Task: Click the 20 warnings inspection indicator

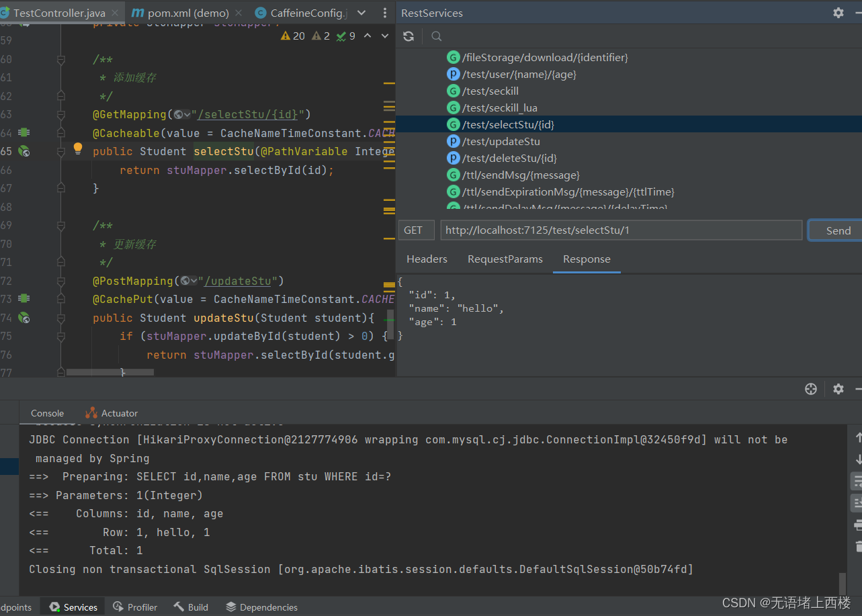Action: 292,36
